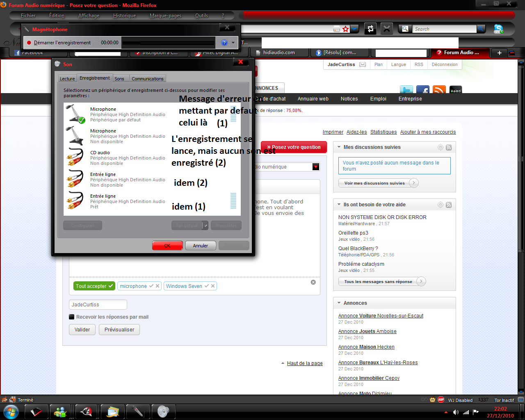Click the JadeCurtiss username field
The height and width of the screenshot is (420, 525).
(x=98, y=304)
